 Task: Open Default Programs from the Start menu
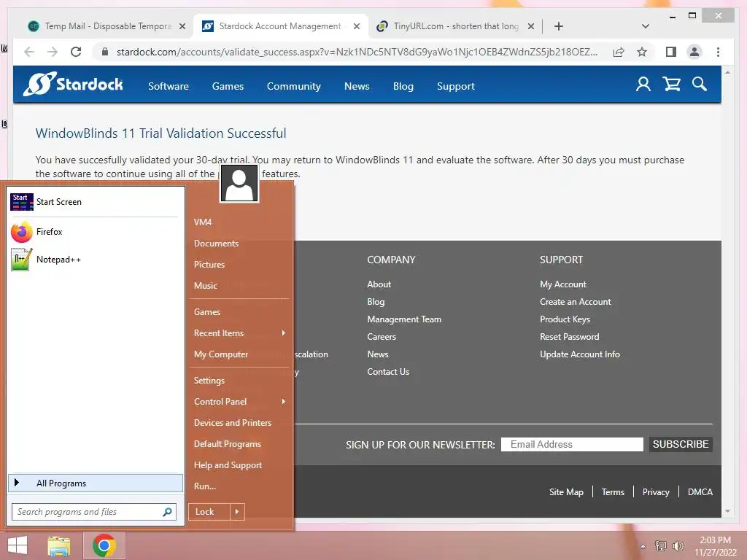coord(228,444)
